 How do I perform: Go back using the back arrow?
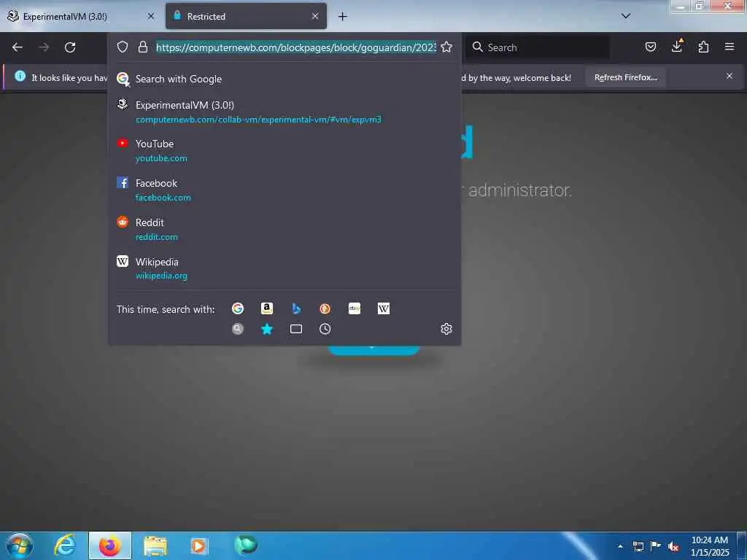click(18, 47)
